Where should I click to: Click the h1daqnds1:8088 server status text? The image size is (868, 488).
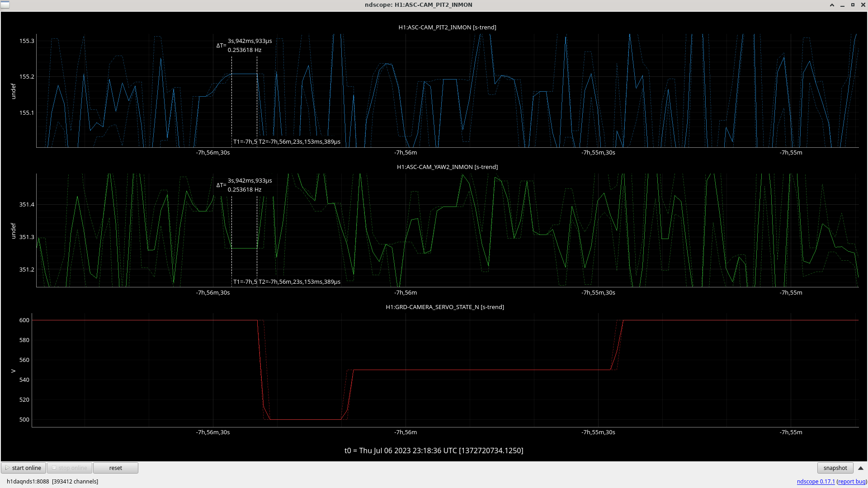[28, 482]
